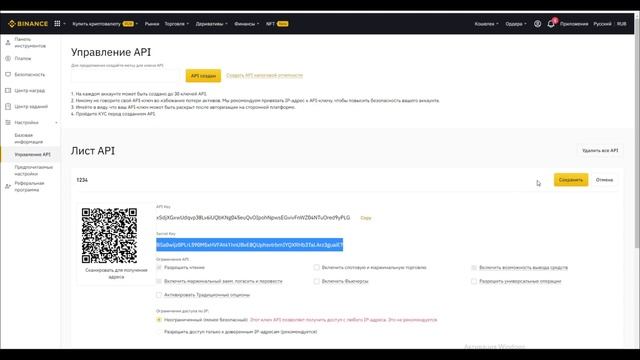Toggle the Enable Reading checkbox
The height and width of the screenshot is (360, 640).
click(159, 267)
